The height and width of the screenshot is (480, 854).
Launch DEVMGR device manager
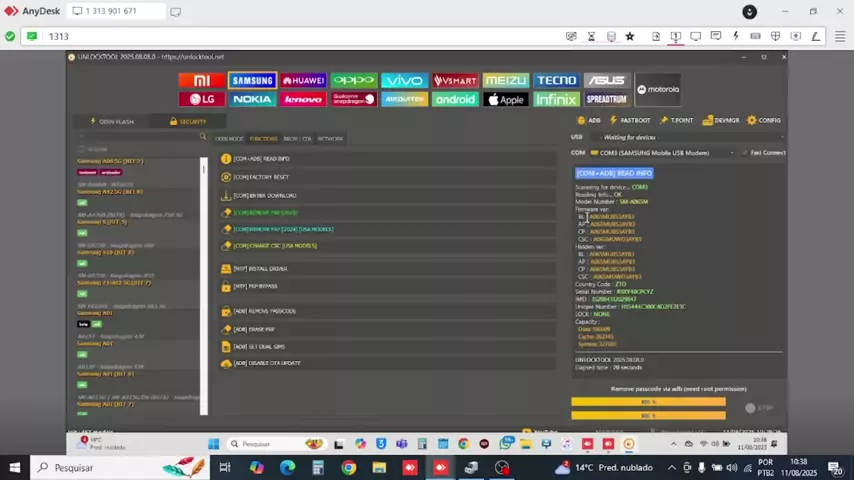tap(721, 120)
